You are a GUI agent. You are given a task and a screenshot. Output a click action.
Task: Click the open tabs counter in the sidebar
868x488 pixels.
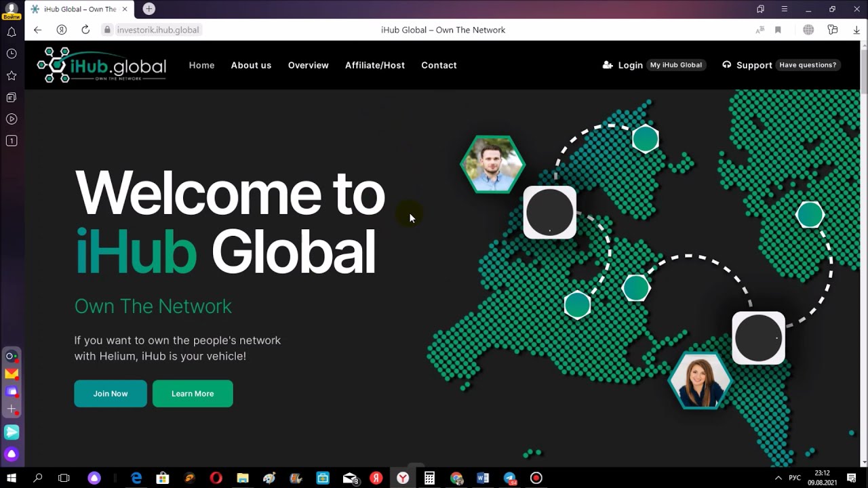[x=12, y=141]
